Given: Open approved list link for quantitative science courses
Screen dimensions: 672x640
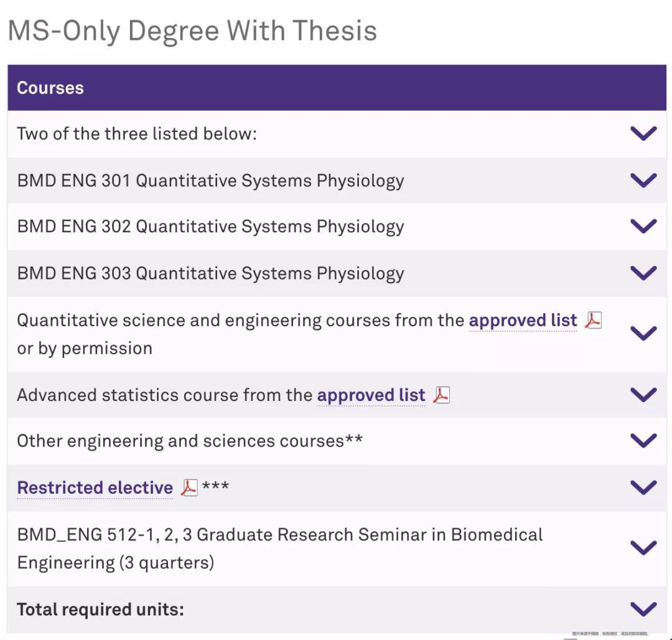Looking at the screenshot, I should [523, 321].
